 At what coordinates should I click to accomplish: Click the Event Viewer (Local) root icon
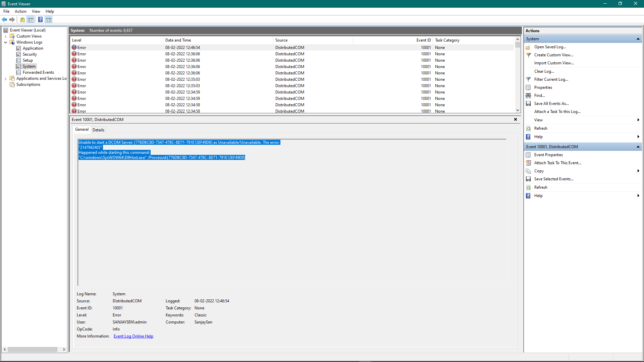click(x=6, y=30)
